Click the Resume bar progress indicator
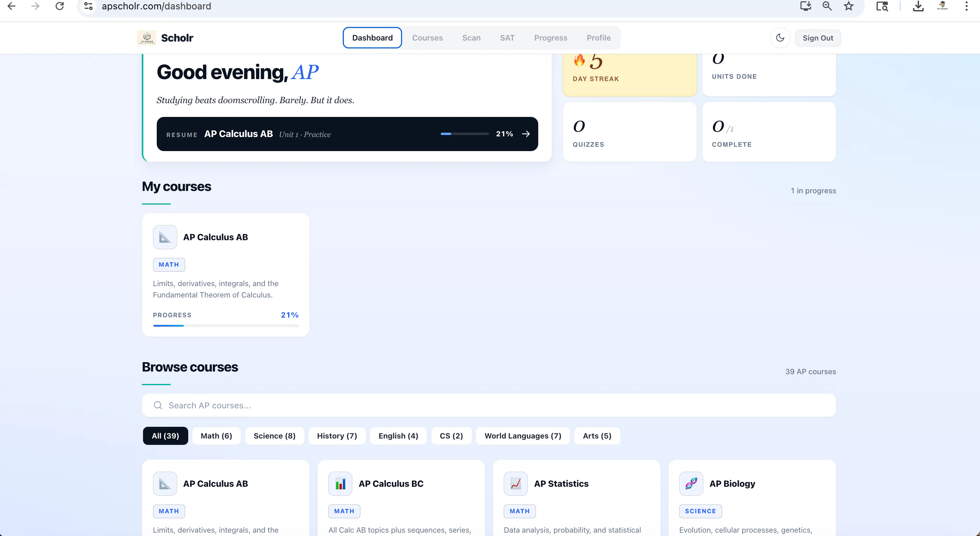 (465, 134)
